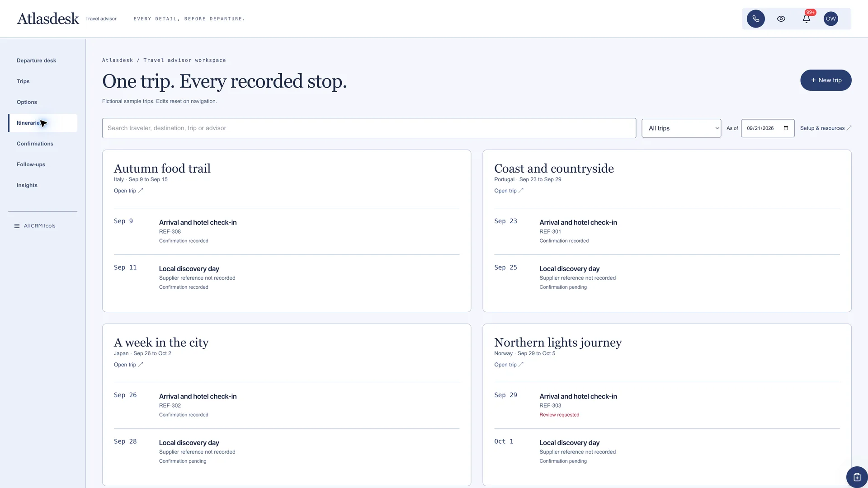
Task: Expand the All trips dropdown
Action: pos(681,128)
